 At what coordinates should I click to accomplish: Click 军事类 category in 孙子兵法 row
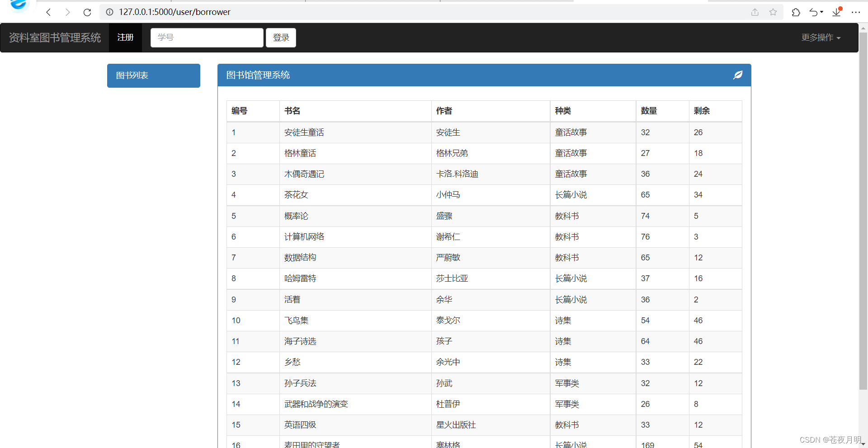(567, 383)
